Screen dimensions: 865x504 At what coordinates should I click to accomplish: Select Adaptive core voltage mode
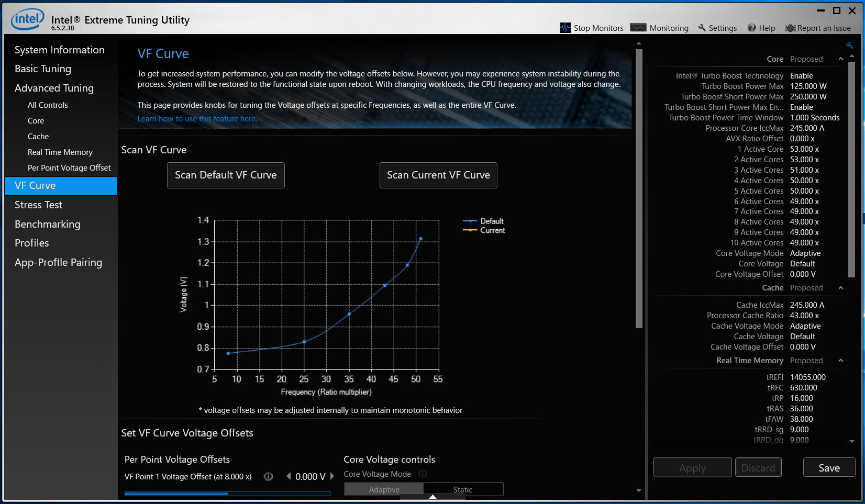[384, 489]
